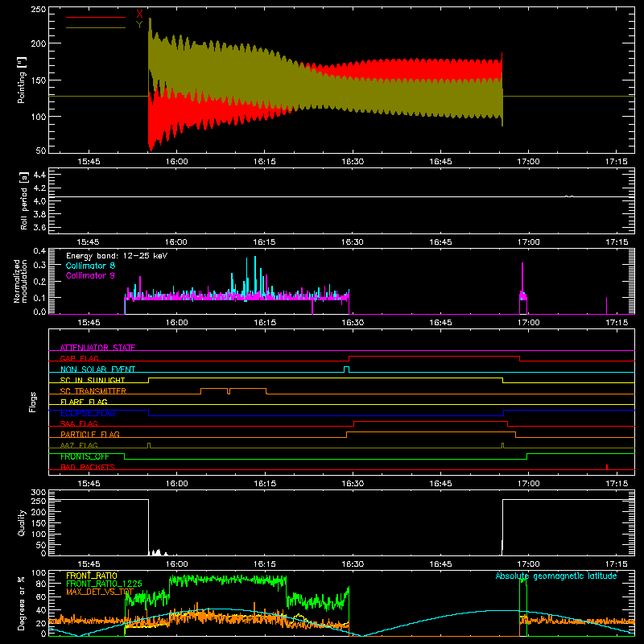Image resolution: width=644 pixels, height=644 pixels.
Task: Select the GAP_FLAG label
Action: click(x=79, y=358)
